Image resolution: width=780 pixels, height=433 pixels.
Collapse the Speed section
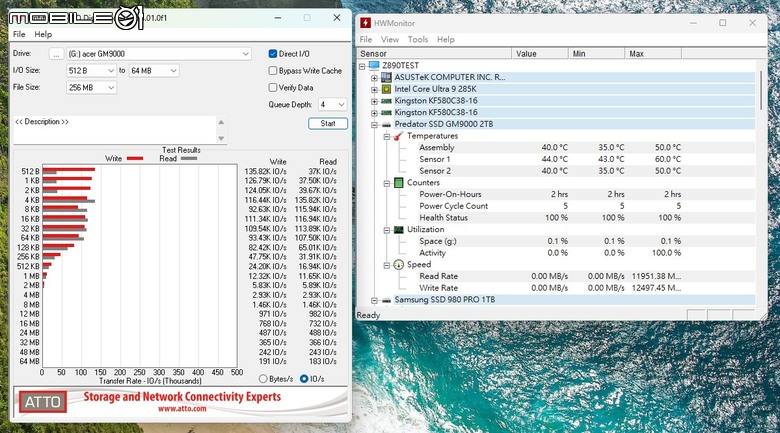tap(387, 265)
